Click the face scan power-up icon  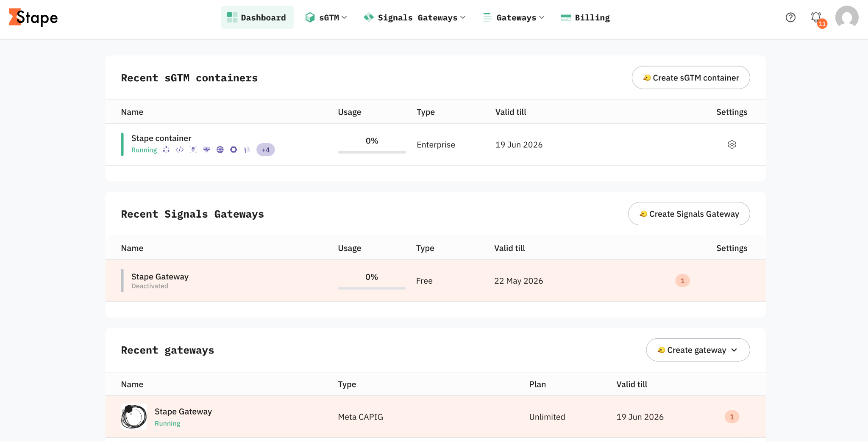click(x=193, y=149)
